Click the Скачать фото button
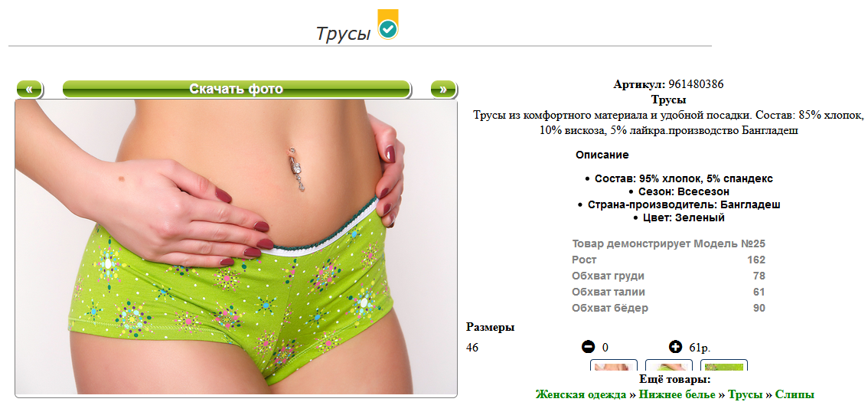This screenshot has width=868, height=402. 237,89
